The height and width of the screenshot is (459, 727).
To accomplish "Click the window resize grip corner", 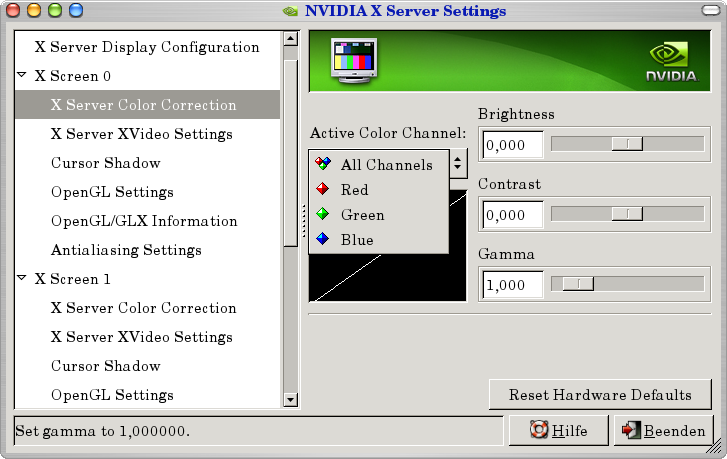I will click(715, 447).
